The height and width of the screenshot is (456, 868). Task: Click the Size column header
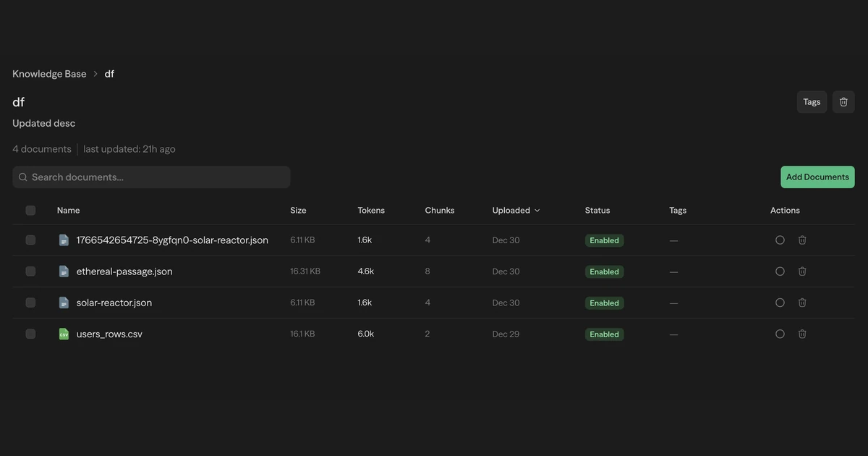coord(298,211)
